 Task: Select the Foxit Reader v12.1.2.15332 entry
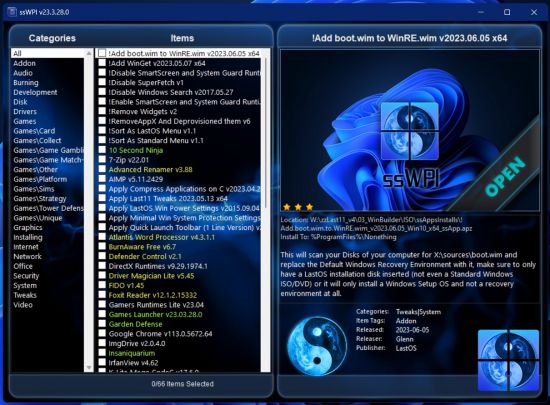point(153,295)
